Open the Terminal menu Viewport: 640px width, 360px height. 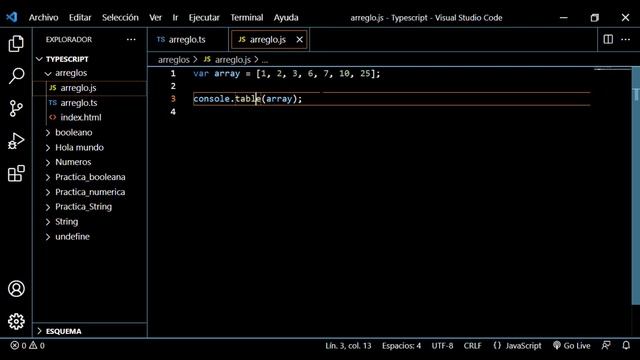(247, 18)
